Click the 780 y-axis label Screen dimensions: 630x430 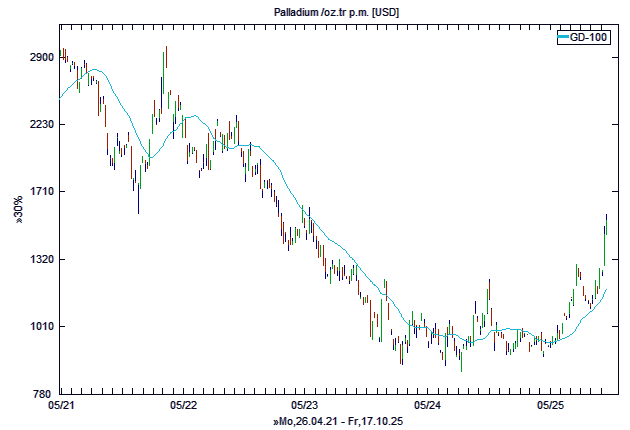pos(42,393)
